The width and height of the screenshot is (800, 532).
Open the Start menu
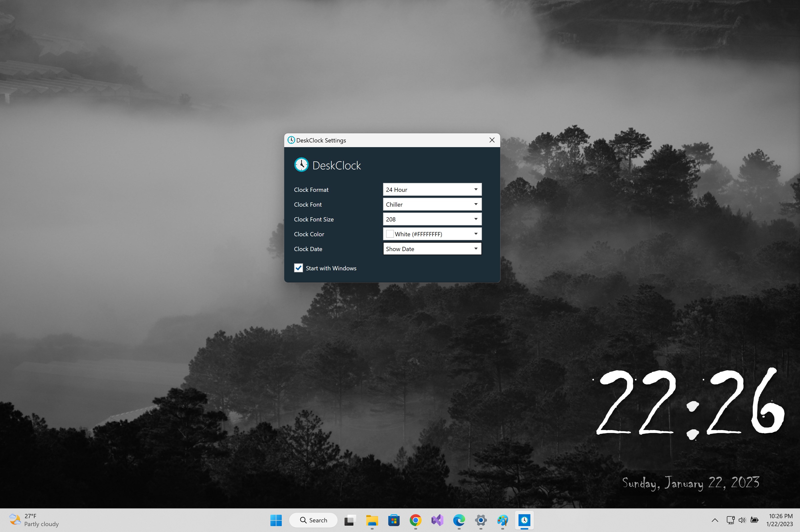point(276,520)
